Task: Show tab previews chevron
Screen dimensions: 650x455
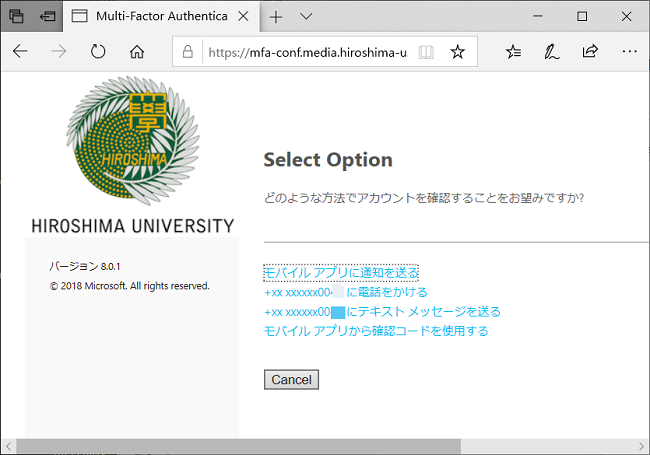Action: (x=306, y=17)
